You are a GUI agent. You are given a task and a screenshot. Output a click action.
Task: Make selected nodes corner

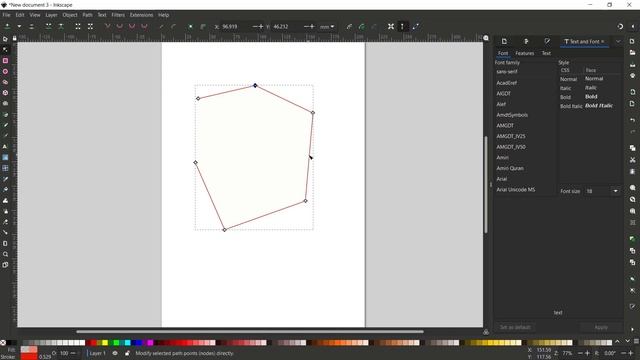click(107, 27)
